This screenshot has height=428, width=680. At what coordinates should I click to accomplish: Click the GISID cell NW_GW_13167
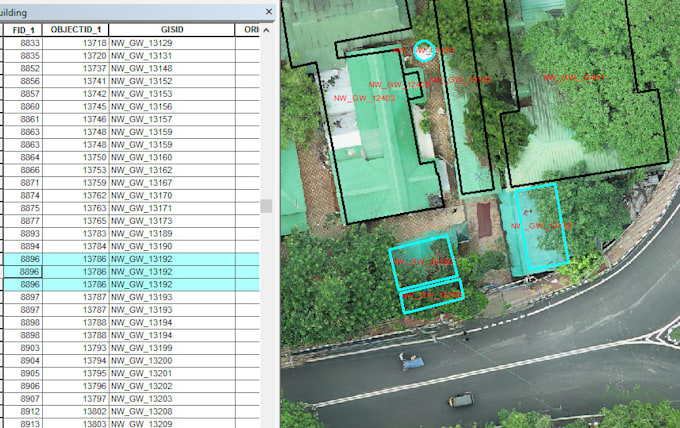point(172,183)
